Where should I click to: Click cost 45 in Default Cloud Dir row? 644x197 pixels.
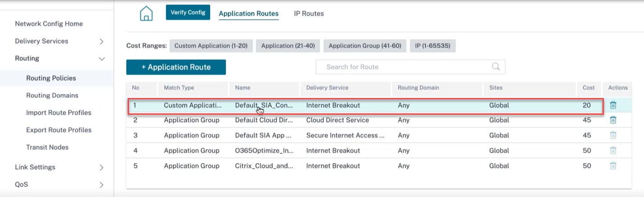587,120
